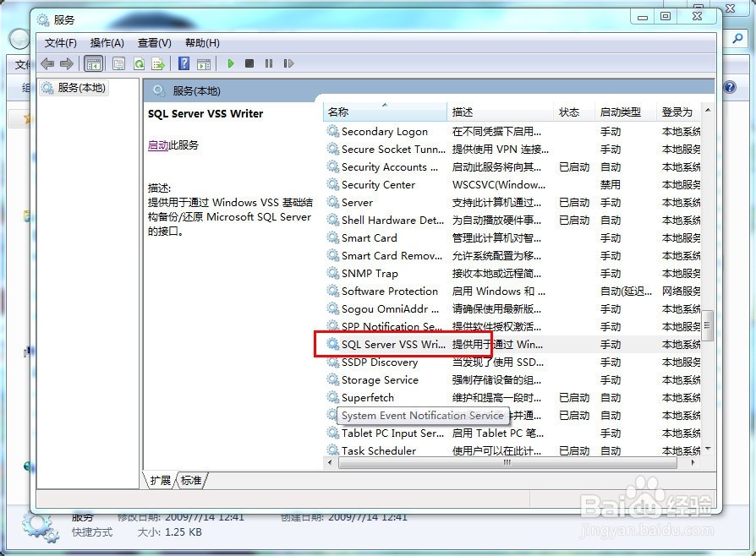Viewport: 756px width, 556px height.
Task: Select the Security Center service
Action: pos(512,185)
